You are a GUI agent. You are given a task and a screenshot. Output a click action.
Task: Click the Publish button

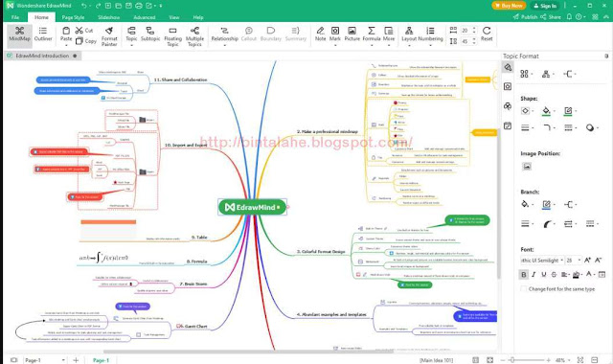525,17
